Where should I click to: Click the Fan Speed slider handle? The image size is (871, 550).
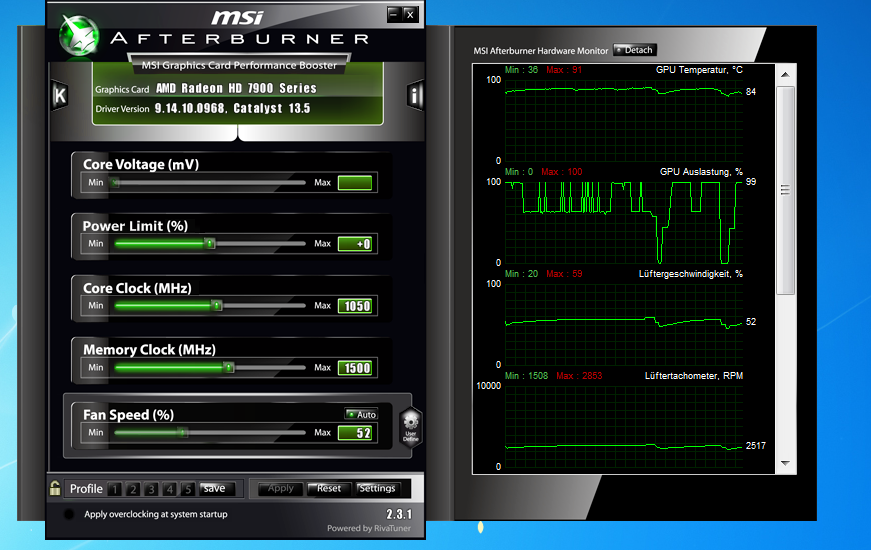(183, 432)
